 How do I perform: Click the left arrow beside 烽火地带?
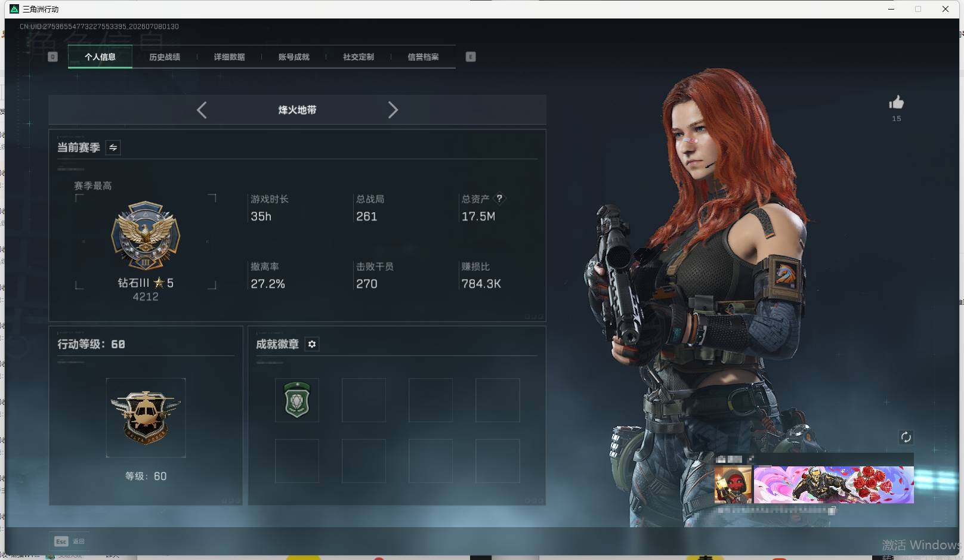[202, 110]
